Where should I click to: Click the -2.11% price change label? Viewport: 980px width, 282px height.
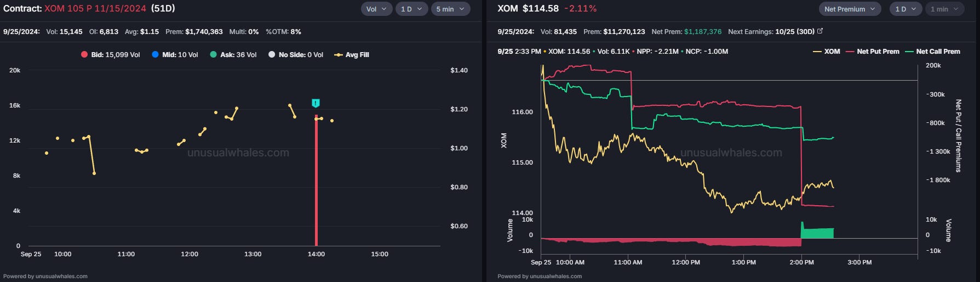click(x=581, y=9)
